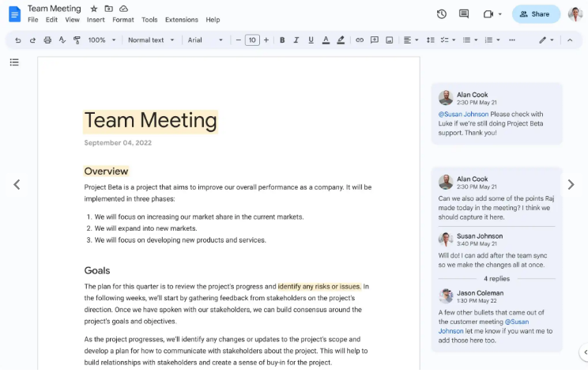
Task: Run spelling and grammar check
Action: point(62,40)
